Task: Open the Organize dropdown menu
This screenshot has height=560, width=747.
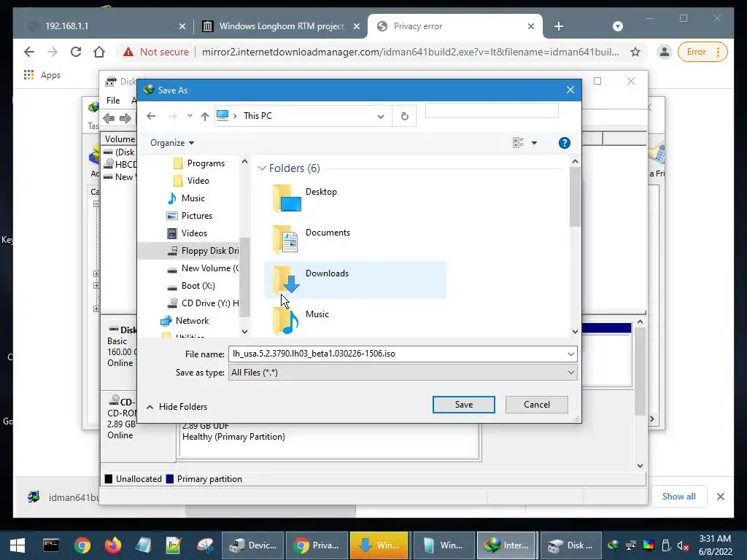Action: 172,143
